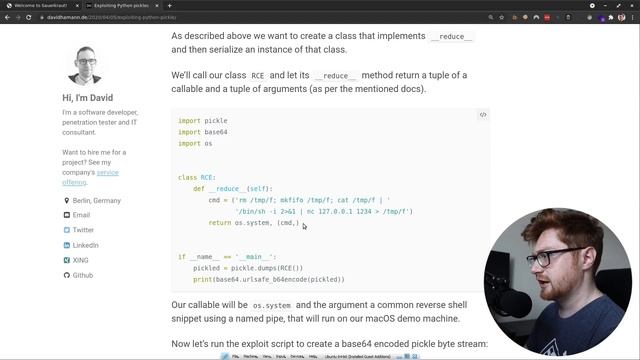Open the Github link

[x=83, y=275]
